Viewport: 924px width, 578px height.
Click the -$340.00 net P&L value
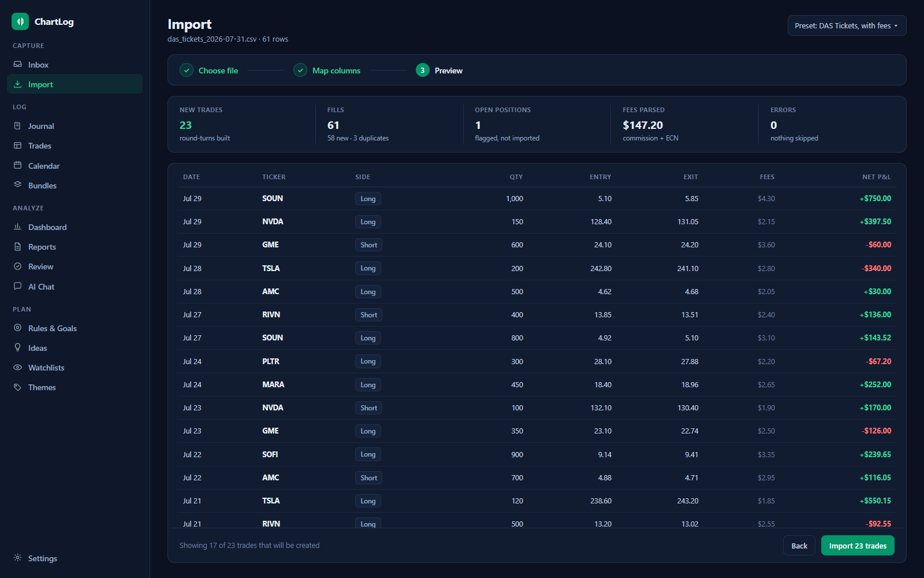tap(877, 268)
